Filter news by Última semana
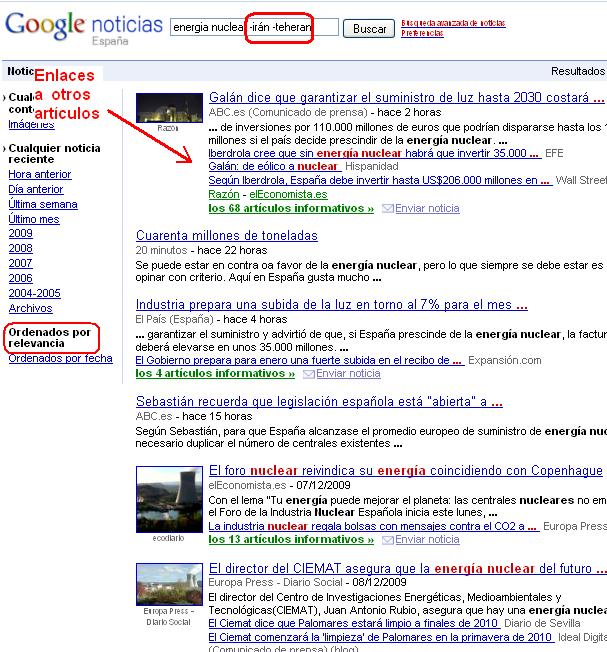This screenshot has width=607, height=652. 42,204
